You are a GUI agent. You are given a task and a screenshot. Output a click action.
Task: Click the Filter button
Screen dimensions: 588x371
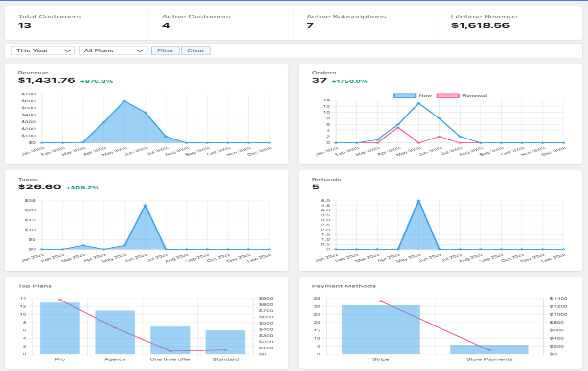(x=165, y=50)
